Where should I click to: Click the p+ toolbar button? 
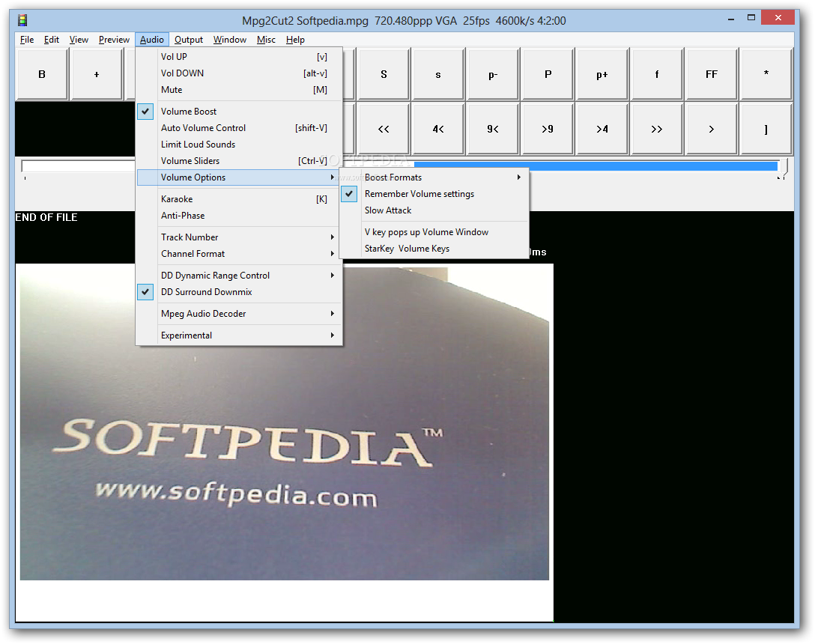point(602,74)
